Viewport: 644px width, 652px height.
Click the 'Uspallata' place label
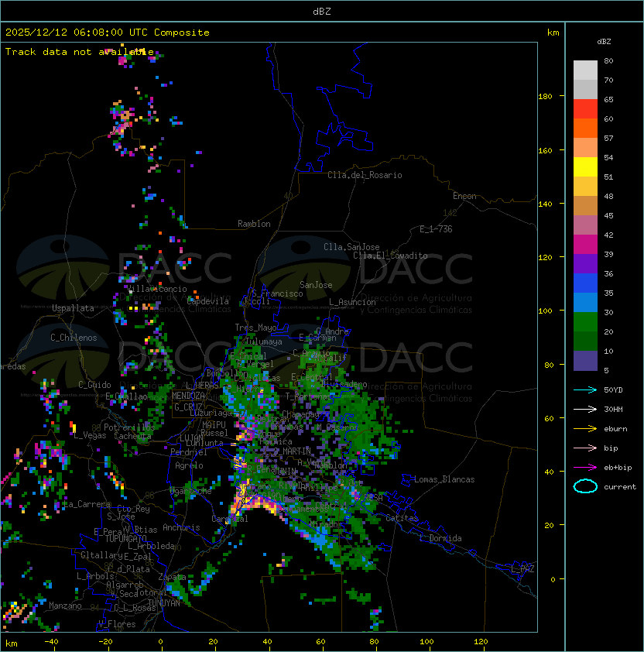pos(73,308)
